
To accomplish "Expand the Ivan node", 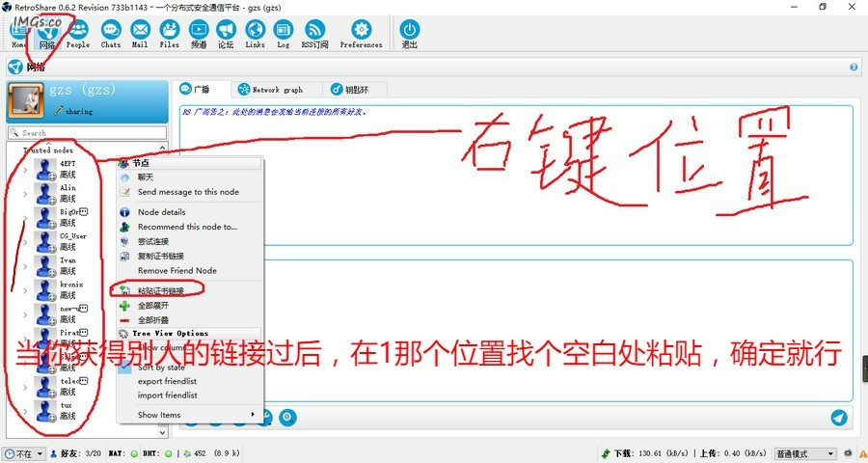I will pyautogui.click(x=25, y=266).
